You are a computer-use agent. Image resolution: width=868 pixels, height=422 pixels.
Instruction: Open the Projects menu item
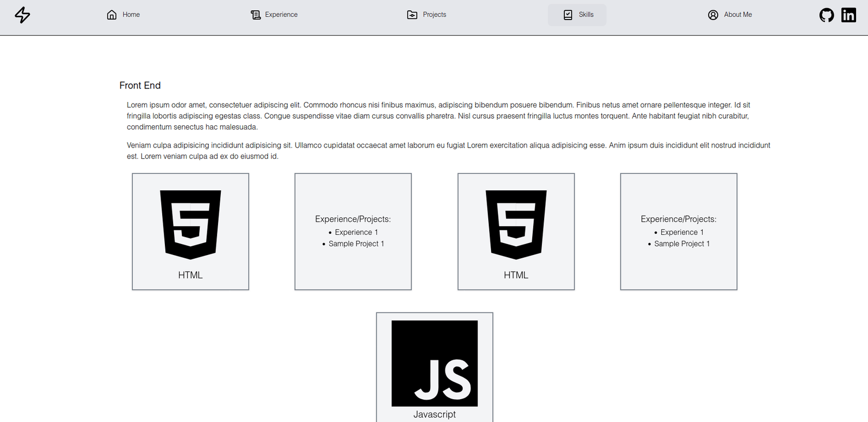click(x=435, y=15)
